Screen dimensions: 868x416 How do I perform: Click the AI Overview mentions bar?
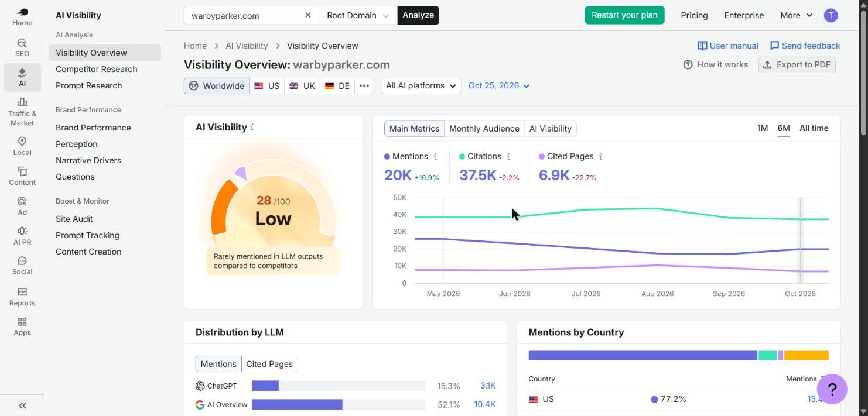(x=297, y=404)
